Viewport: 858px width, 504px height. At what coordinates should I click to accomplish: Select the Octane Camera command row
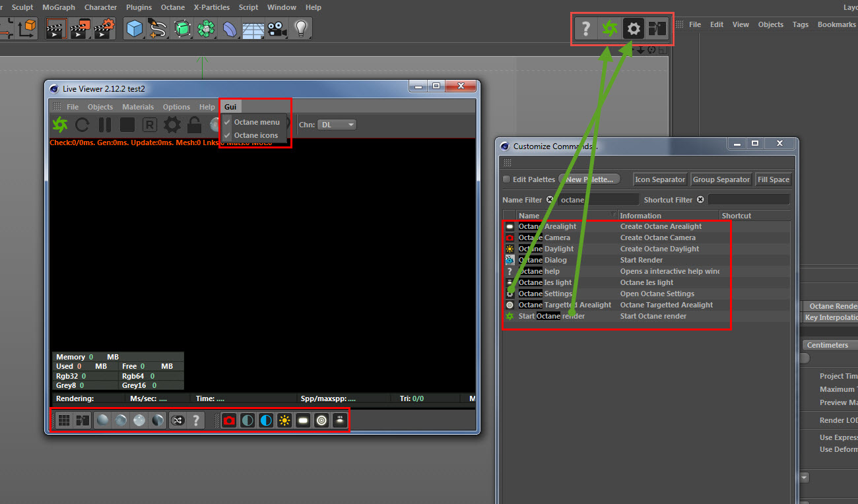pos(647,237)
